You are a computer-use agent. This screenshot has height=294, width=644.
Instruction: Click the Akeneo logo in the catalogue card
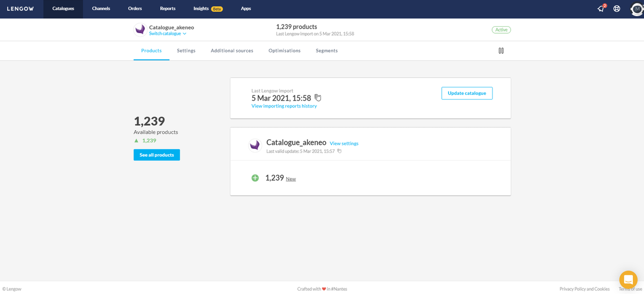[x=255, y=145]
